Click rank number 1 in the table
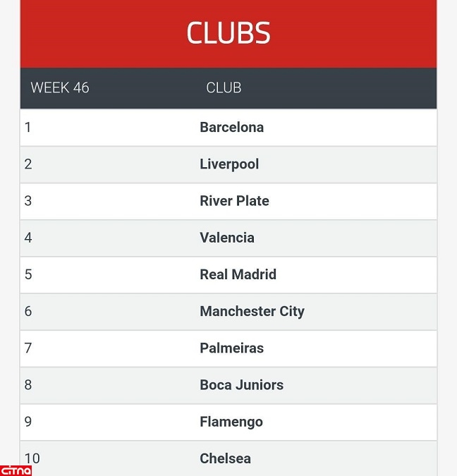The image size is (457, 476). pyautogui.click(x=28, y=128)
